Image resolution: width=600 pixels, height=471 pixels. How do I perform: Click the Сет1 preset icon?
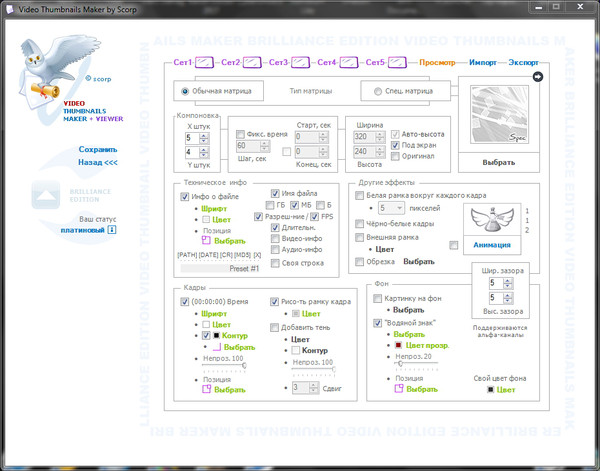point(205,62)
